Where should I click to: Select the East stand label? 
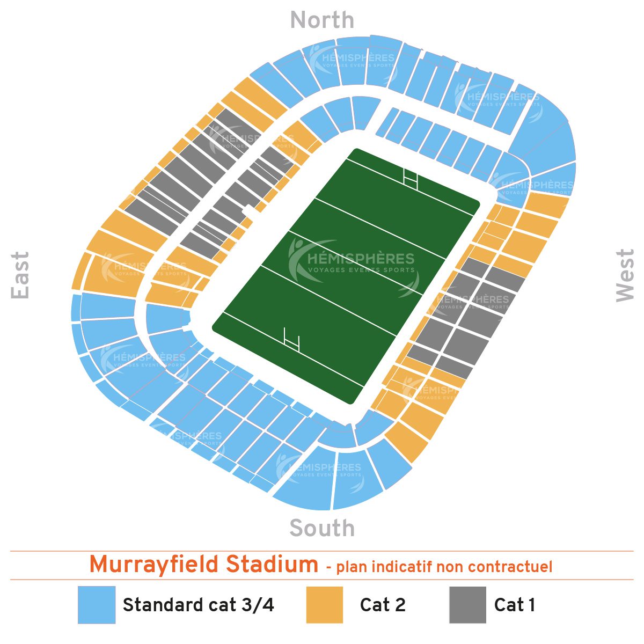click(20, 275)
